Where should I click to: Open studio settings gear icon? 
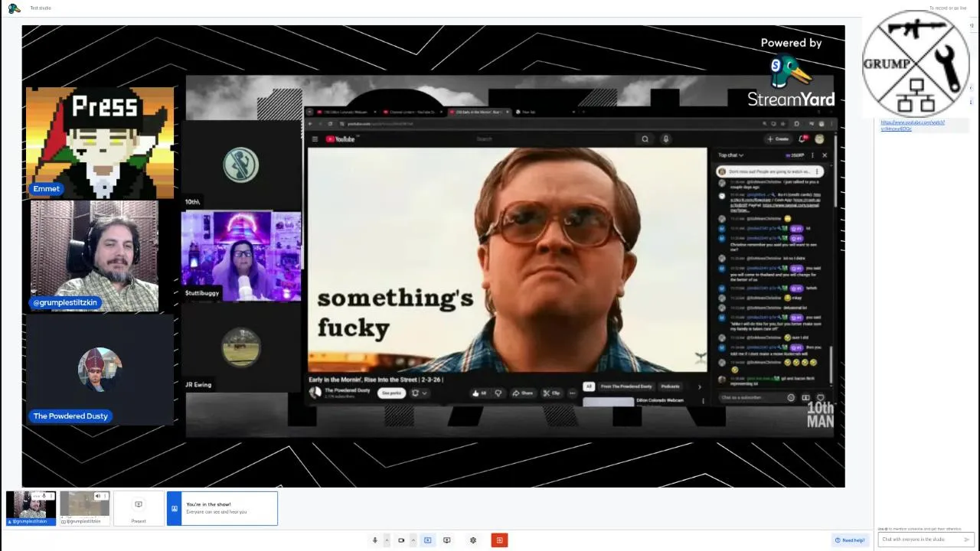tap(472, 540)
